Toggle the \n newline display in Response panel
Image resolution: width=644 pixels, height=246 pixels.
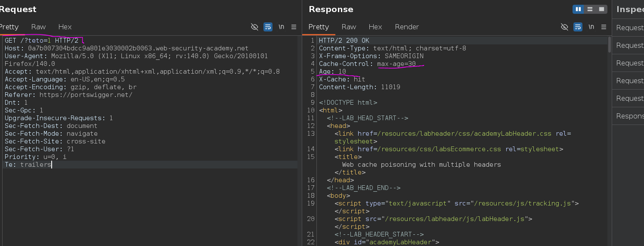pyautogui.click(x=591, y=27)
